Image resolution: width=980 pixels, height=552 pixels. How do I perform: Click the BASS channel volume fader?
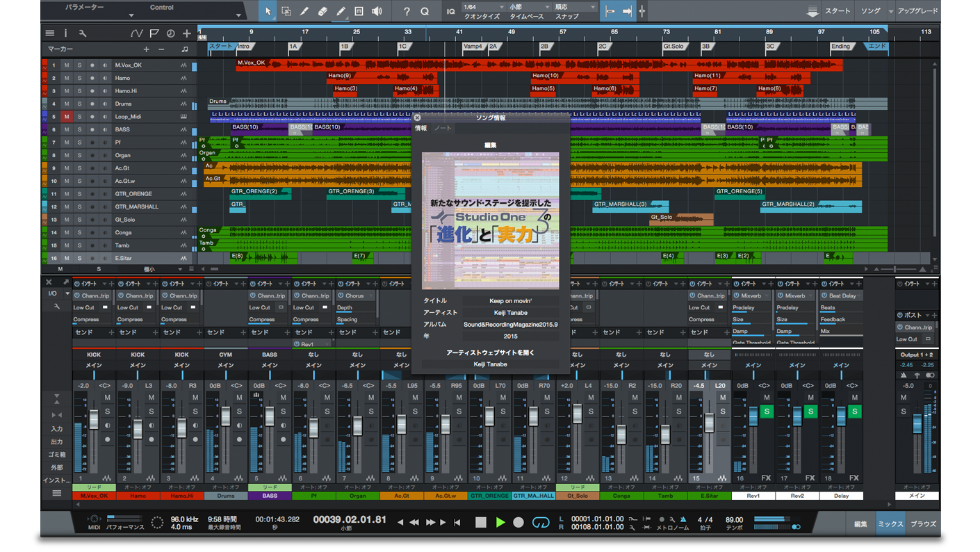[270, 416]
